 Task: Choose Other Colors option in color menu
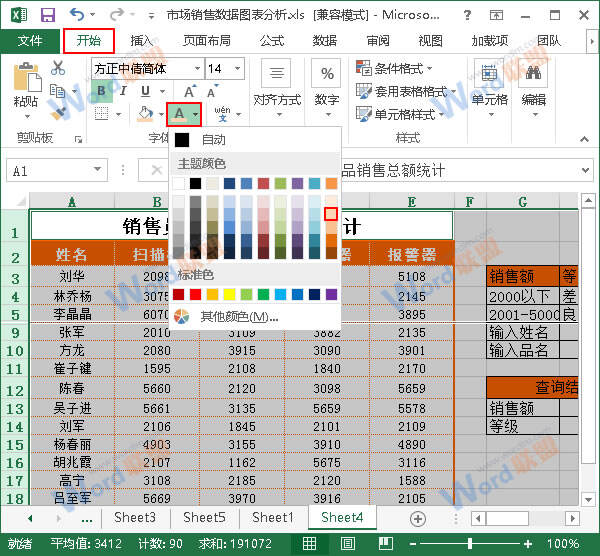tap(238, 317)
